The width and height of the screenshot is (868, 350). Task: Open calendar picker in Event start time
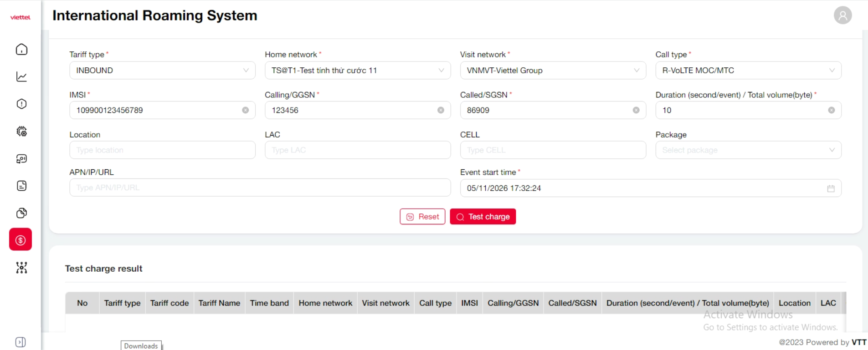[x=831, y=188]
